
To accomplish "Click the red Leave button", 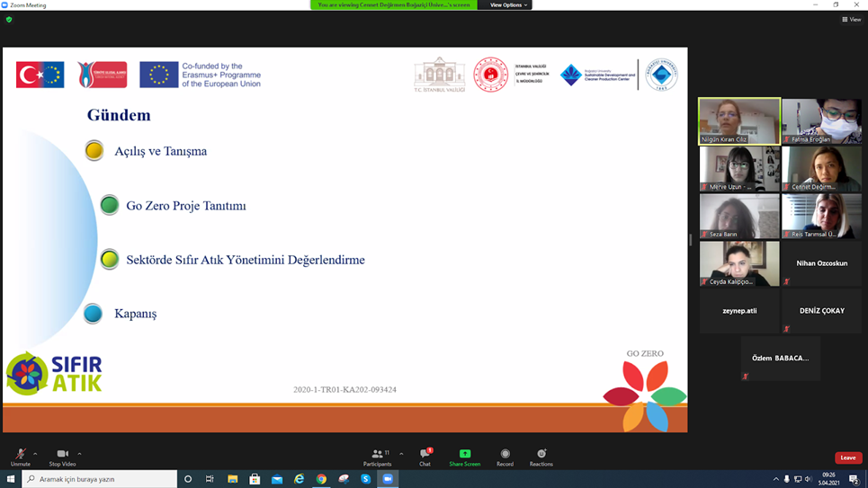I will (847, 458).
